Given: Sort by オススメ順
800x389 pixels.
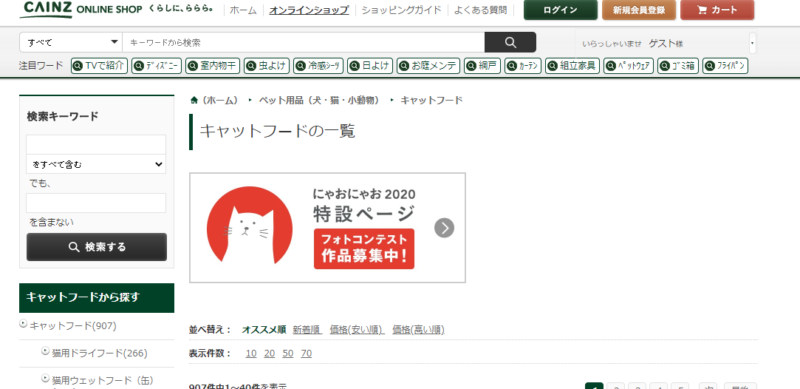Looking at the screenshot, I should pyautogui.click(x=264, y=330).
